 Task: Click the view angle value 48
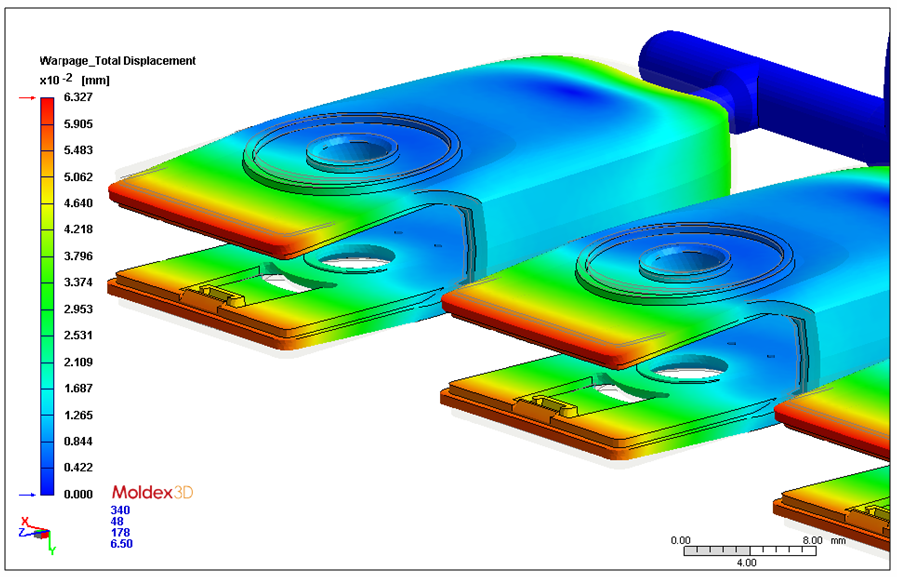[x=117, y=521]
